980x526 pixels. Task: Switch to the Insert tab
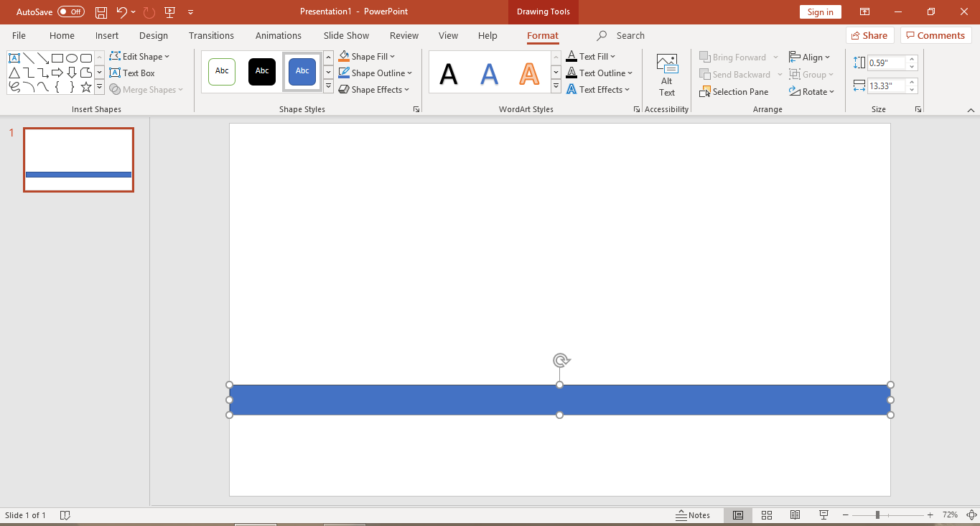(107, 35)
